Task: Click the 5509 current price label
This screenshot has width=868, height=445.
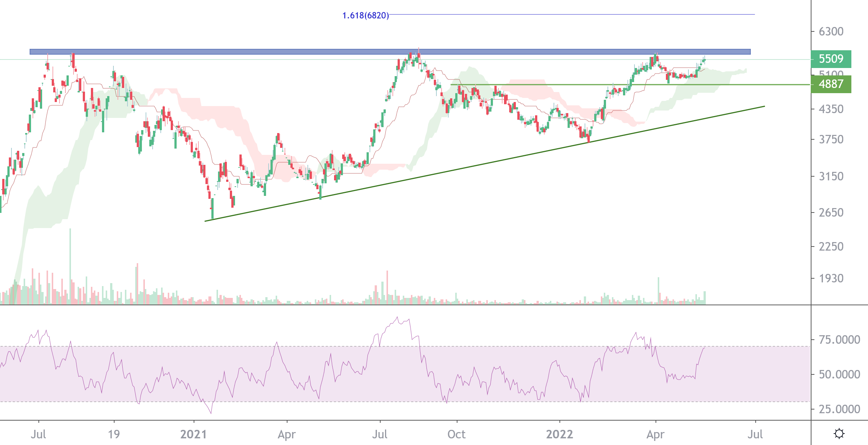Action: pos(831,59)
